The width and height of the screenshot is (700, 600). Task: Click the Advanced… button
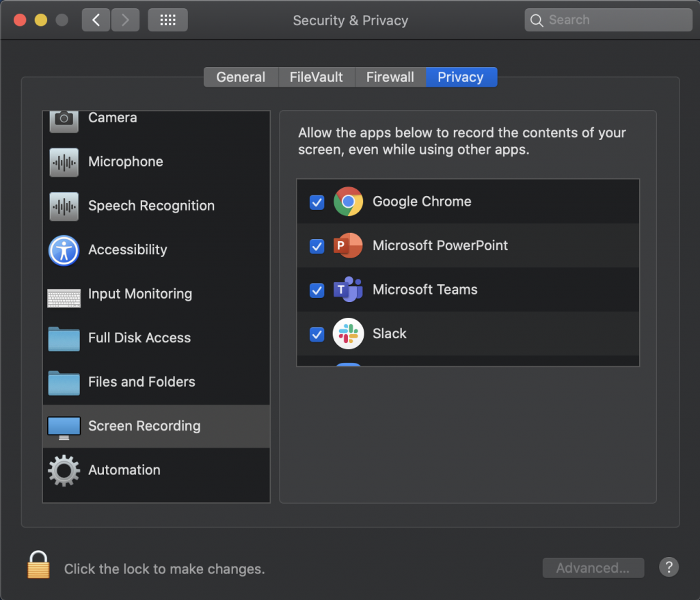pyautogui.click(x=593, y=568)
